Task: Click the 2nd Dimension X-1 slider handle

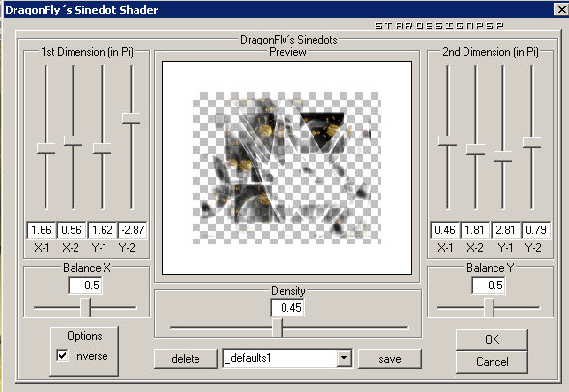Action: pos(447,140)
